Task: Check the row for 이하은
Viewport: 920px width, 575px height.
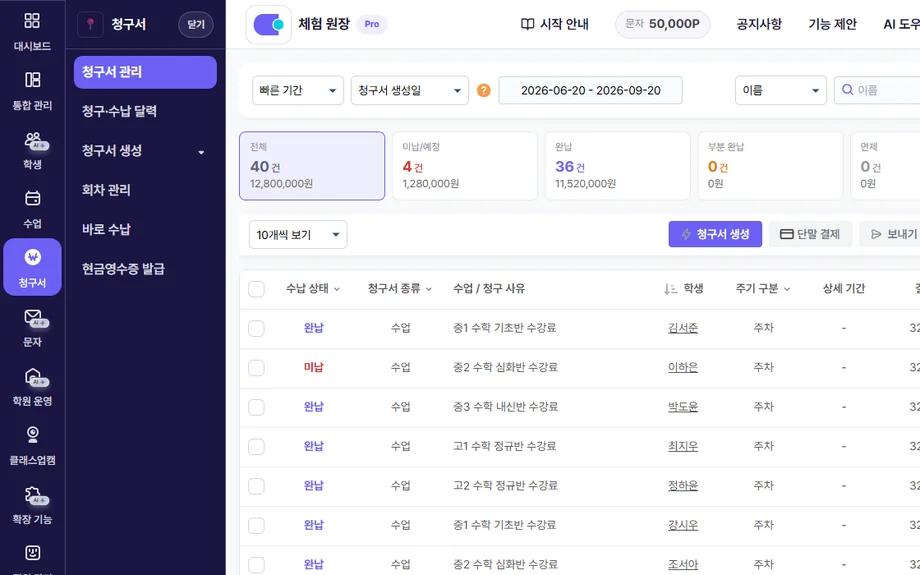Action: pos(256,368)
